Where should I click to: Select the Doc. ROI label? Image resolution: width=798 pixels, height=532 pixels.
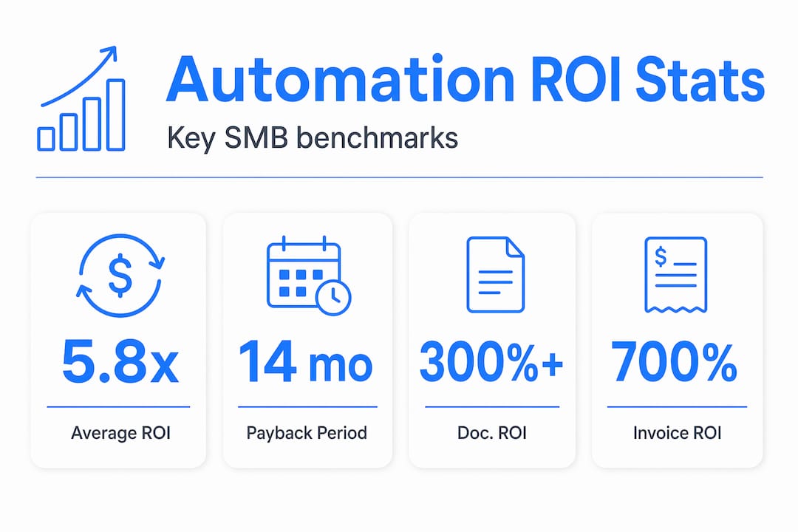(x=491, y=433)
